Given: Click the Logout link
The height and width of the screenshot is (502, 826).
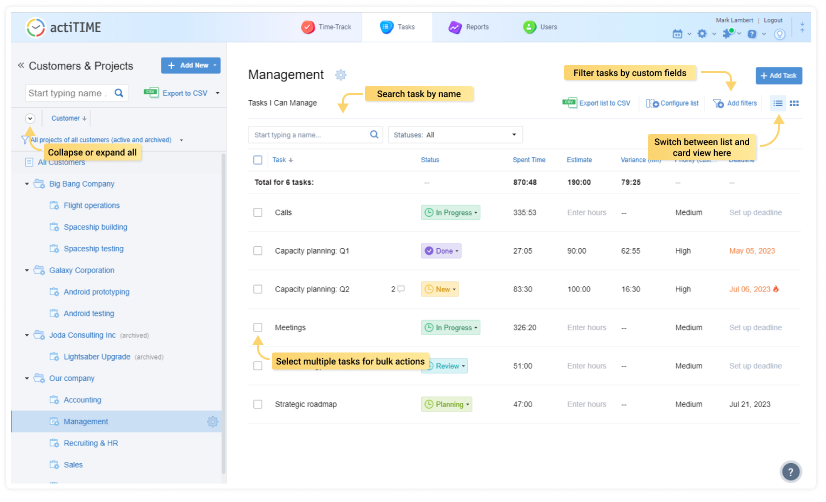Looking at the screenshot, I should [773, 20].
